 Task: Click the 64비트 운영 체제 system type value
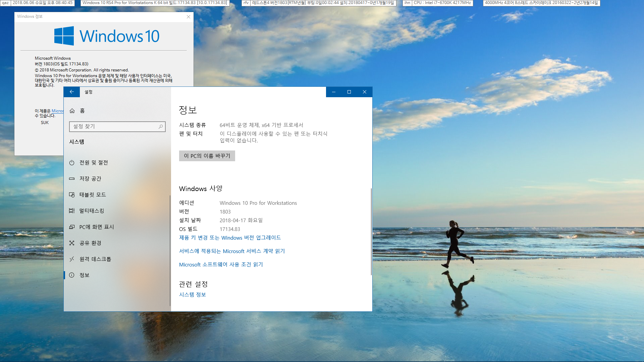(x=261, y=125)
